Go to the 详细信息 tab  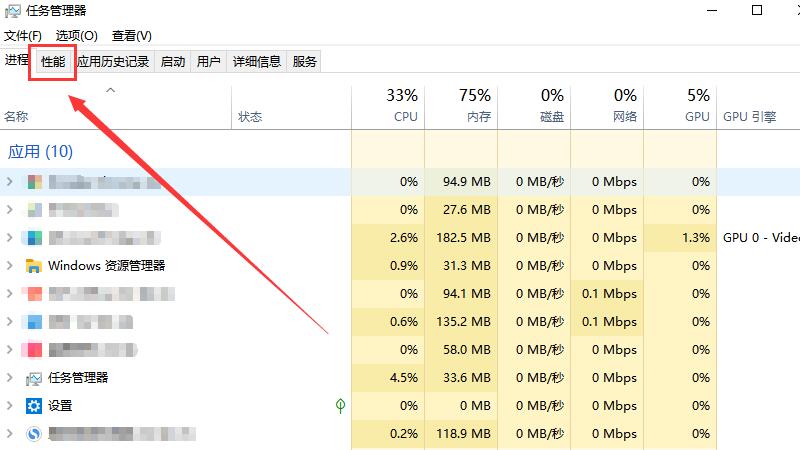click(x=257, y=61)
